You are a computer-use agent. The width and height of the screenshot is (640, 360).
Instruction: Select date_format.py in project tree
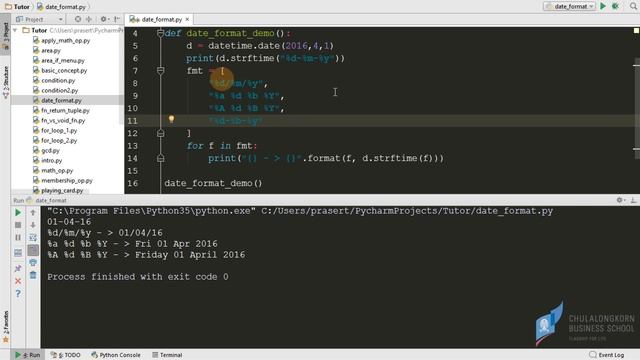click(57, 100)
